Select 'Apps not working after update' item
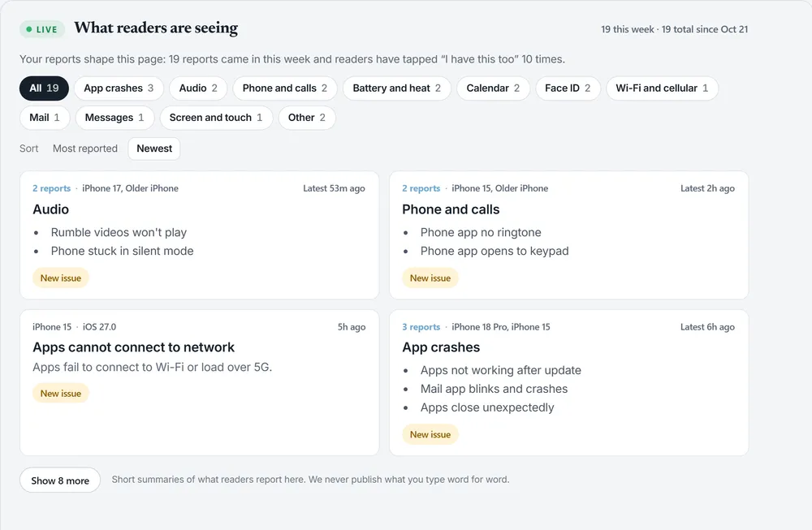The width and height of the screenshot is (812, 530). [x=501, y=371]
